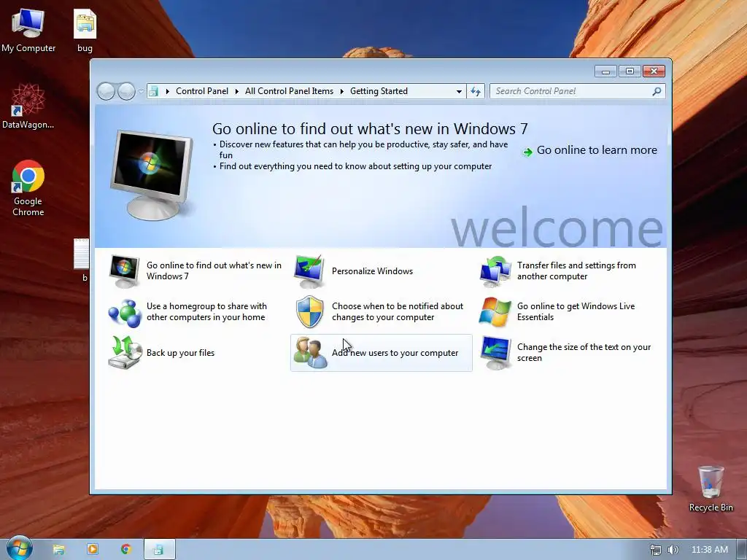Select the Google Chrome desktop shortcut
This screenshot has width=747, height=560.
click(28, 187)
